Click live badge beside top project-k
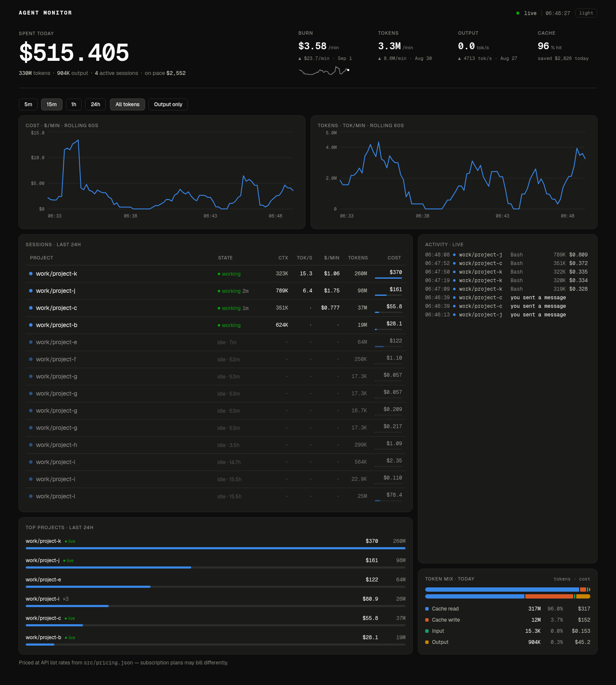 [70, 542]
